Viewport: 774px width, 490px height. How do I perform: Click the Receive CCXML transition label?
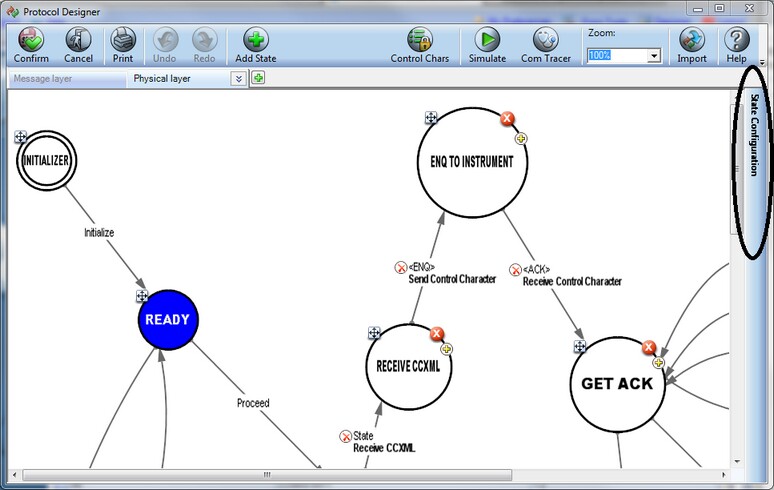coord(384,448)
